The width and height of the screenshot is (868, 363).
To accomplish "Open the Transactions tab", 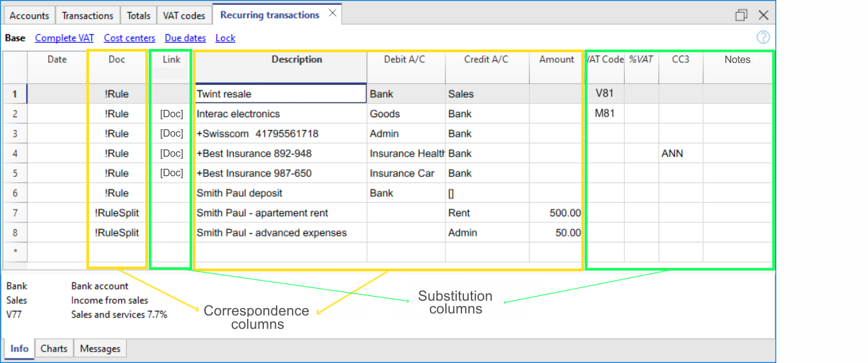I will [x=88, y=15].
